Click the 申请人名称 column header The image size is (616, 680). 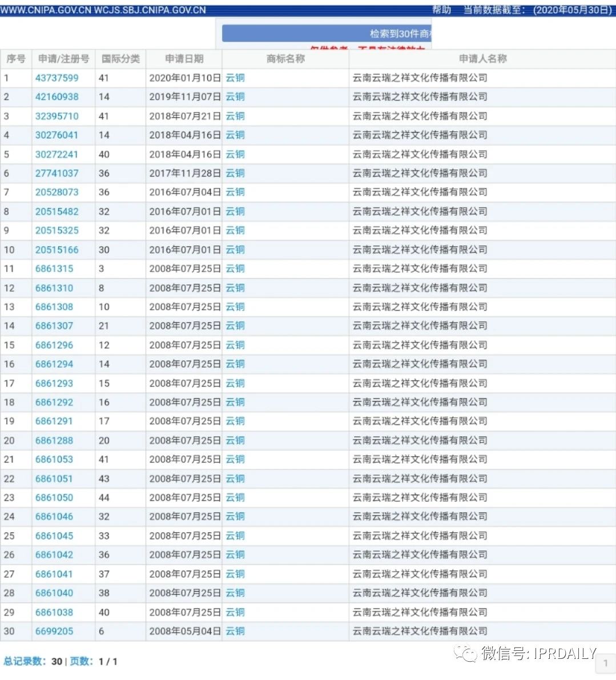(x=483, y=59)
